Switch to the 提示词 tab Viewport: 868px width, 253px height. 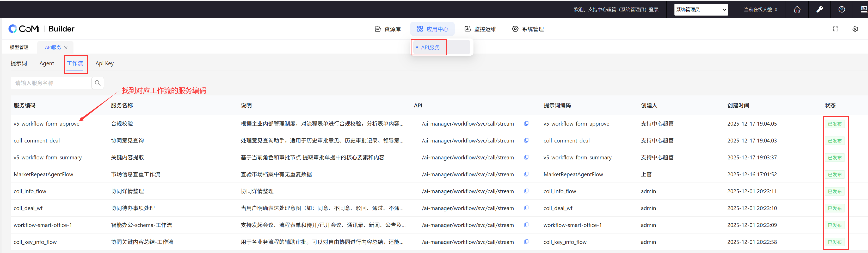[x=19, y=63]
